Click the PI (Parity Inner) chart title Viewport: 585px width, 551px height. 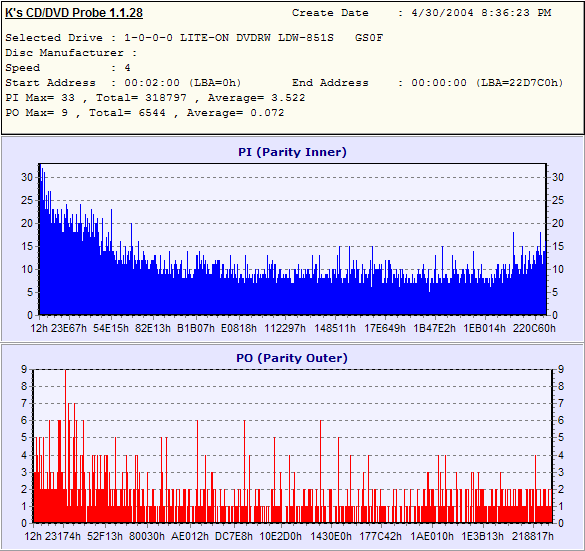coord(292,152)
